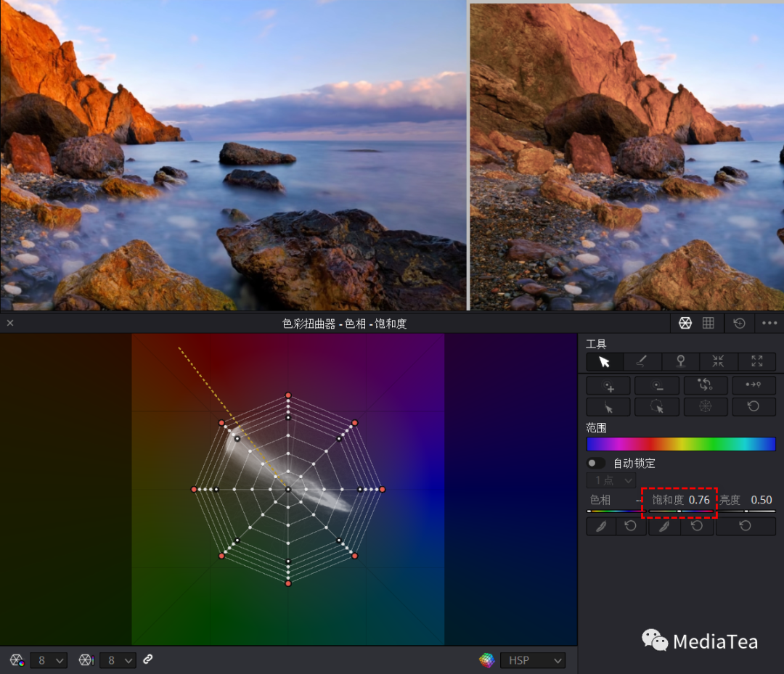Select the pull points inward tool

coord(718,362)
